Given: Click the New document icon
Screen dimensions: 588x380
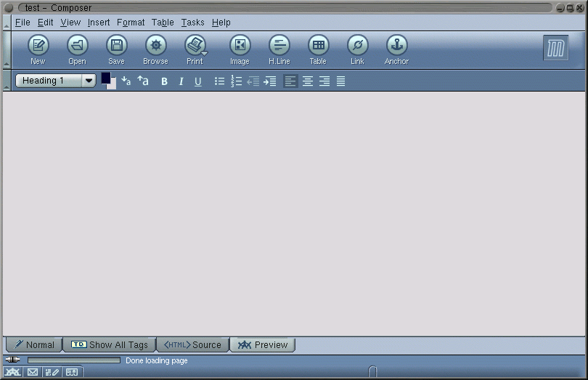Looking at the screenshot, I should [38, 46].
